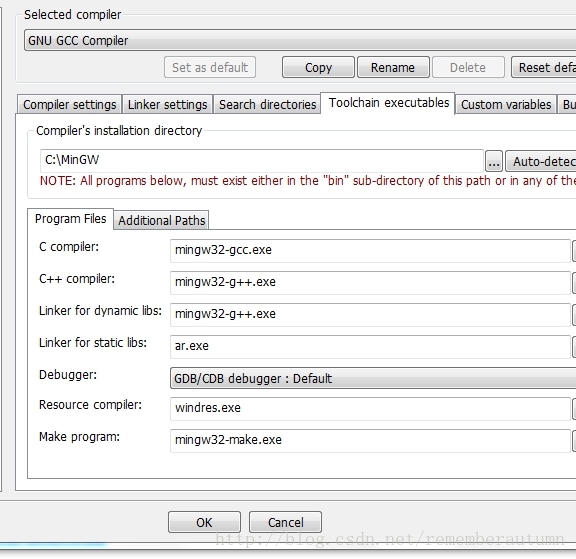Image resolution: width=576 pixels, height=559 pixels.
Task: Click the C++ compiler input field
Action: (370, 282)
